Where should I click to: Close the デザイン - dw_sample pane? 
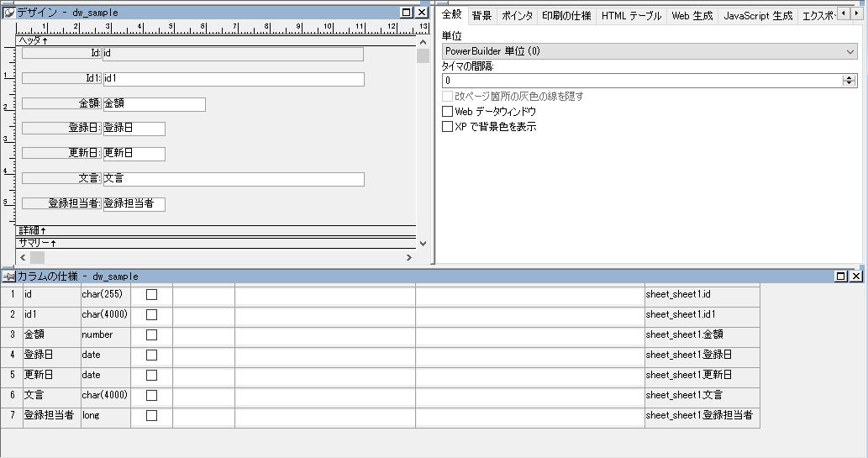pyautogui.click(x=422, y=12)
